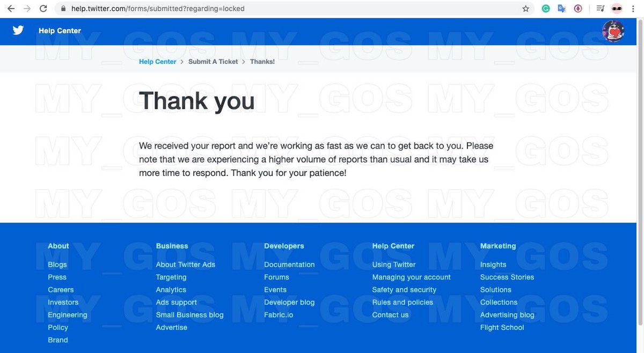644x353 pixels.
Task: Open the Forums footer link
Action: click(x=276, y=277)
